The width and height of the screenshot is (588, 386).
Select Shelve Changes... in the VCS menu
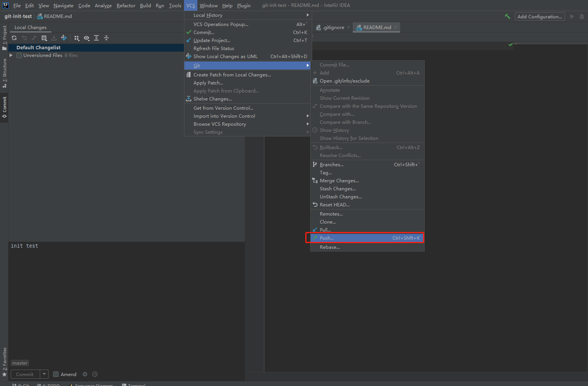pos(247,99)
